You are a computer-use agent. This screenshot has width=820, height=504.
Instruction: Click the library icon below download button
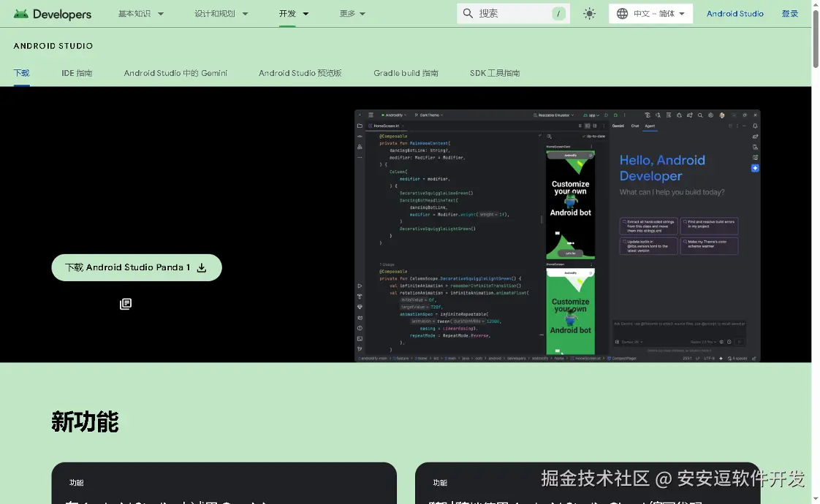(126, 304)
